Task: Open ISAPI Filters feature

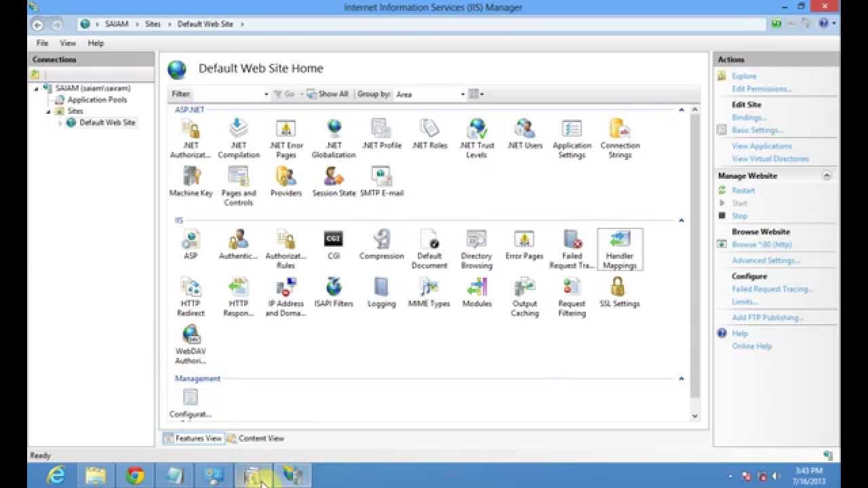Action: pos(334,291)
